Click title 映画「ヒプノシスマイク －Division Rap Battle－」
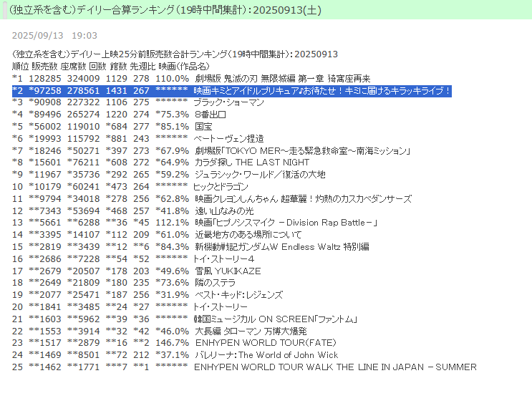This screenshot has width=532, height=416. pyautogui.click(x=286, y=223)
